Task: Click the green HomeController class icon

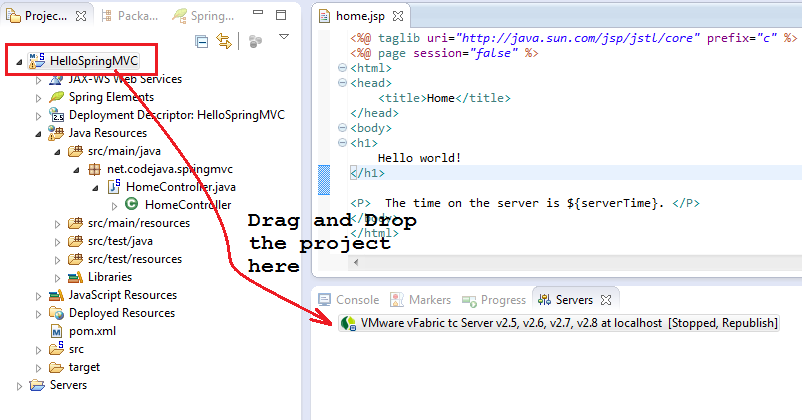Action: 132,204
